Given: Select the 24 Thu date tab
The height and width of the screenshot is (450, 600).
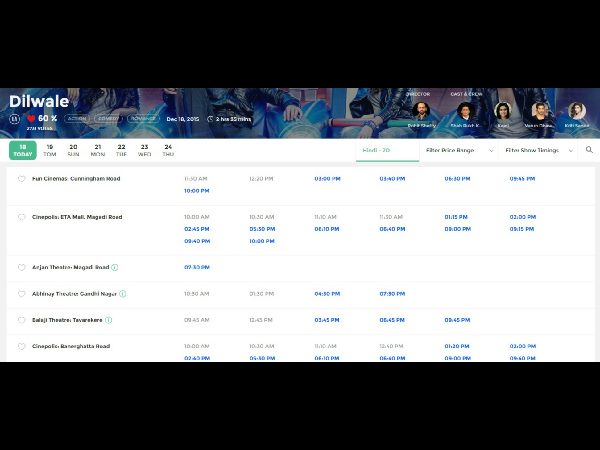Looking at the screenshot, I should pyautogui.click(x=168, y=150).
